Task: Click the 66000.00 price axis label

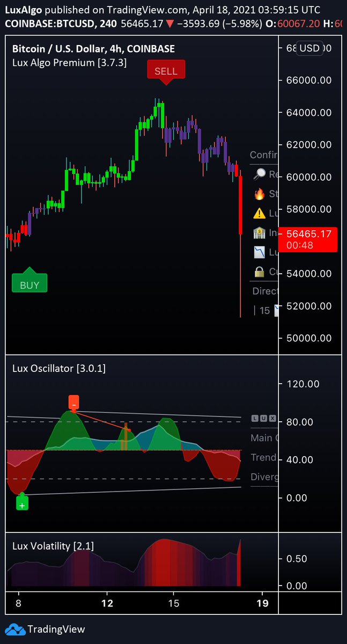Action: coord(309,80)
